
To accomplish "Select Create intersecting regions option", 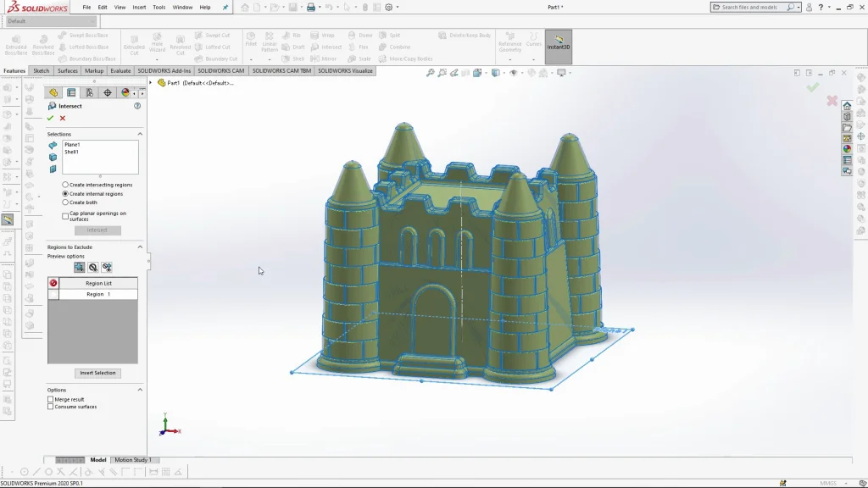I will 66,185.
